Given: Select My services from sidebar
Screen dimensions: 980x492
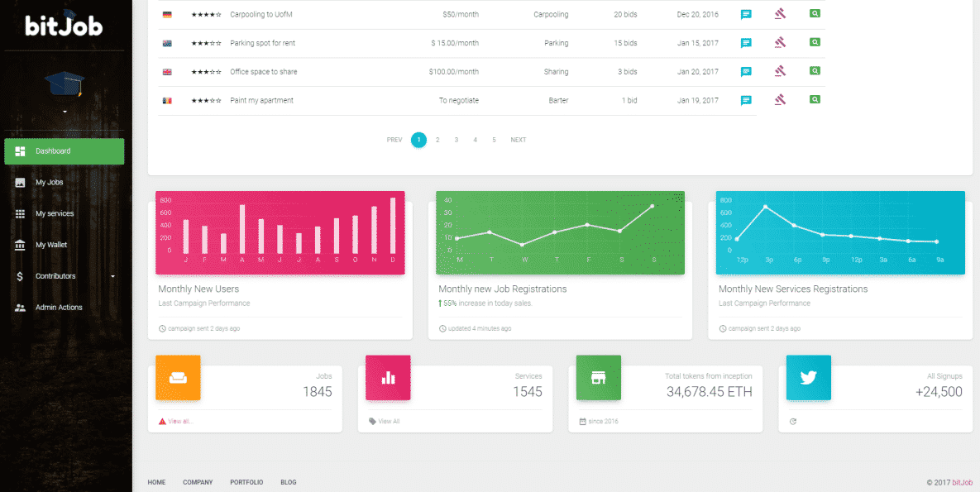Looking at the screenshot, I should click(x=55, y=213).
